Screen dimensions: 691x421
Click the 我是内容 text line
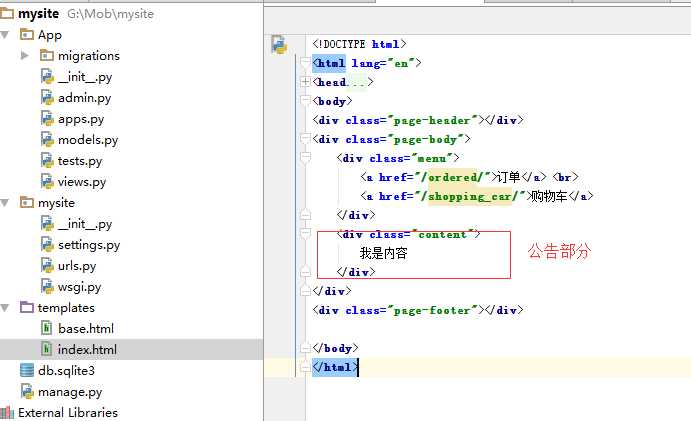pos(383,253)
